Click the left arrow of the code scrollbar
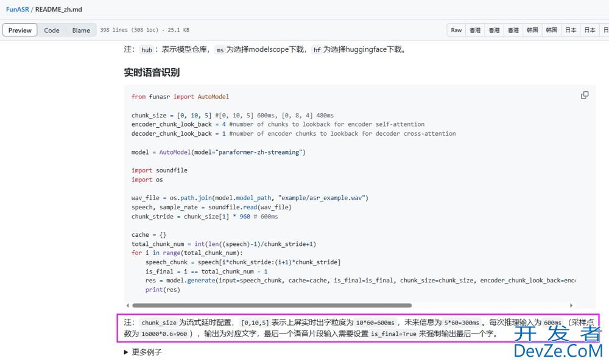 [128, 306]
